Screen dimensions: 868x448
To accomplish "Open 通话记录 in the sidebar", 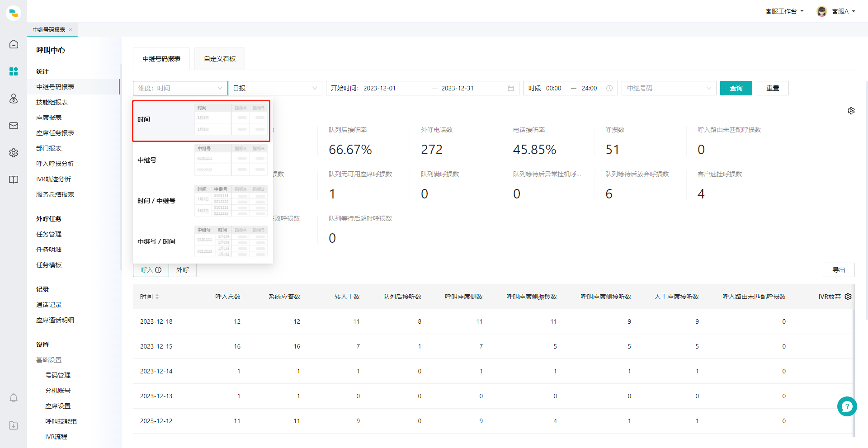I will coord(49,305).
